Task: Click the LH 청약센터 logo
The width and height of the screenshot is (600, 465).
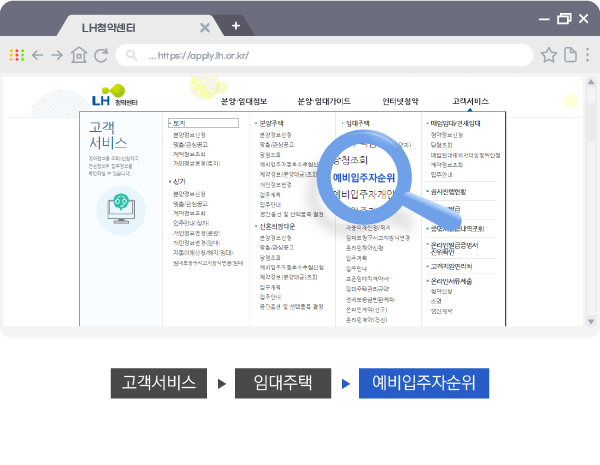Action: pyautogui.click(x=114, y=95)
